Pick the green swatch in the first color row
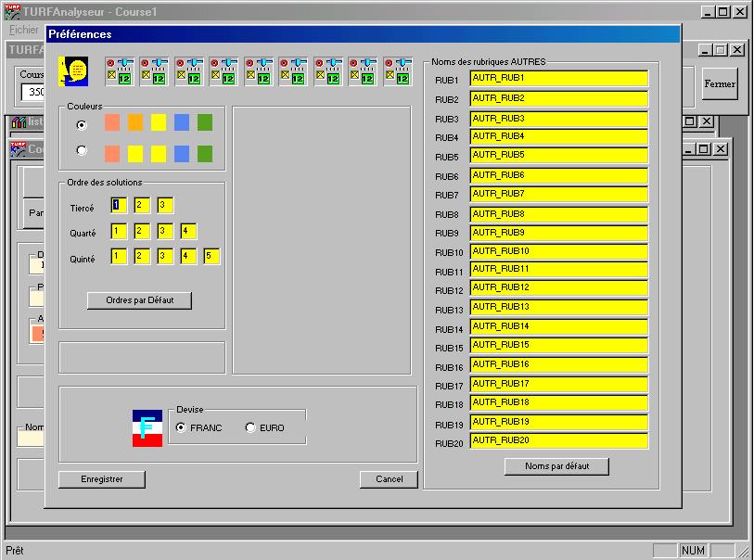The height and width of the screenshot is (560, 754). pyautogui.click(x=205, y=122)
